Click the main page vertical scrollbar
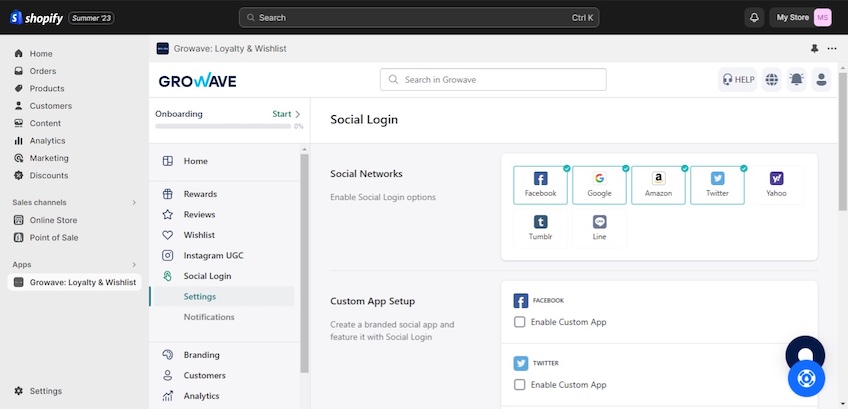This screenshot has width=848, height=409. 843,142
